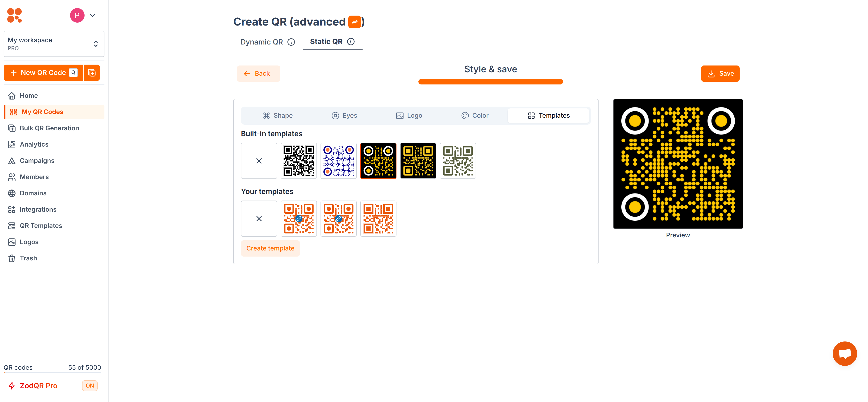Go Back to previous step
Viewport: 868px width, 402px height.
(x=258, y=73)
